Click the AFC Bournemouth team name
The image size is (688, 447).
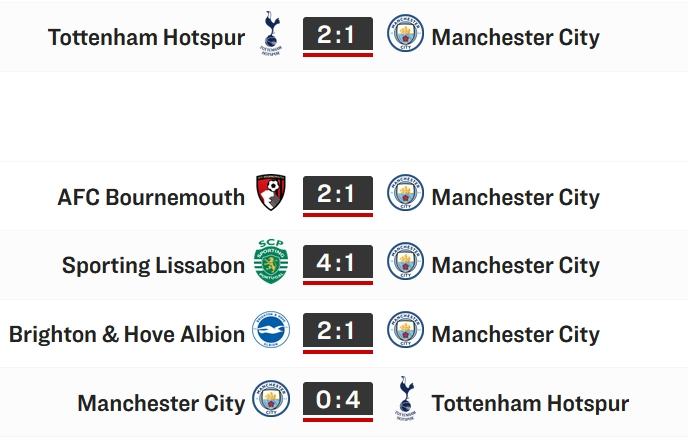click(151, 197)
